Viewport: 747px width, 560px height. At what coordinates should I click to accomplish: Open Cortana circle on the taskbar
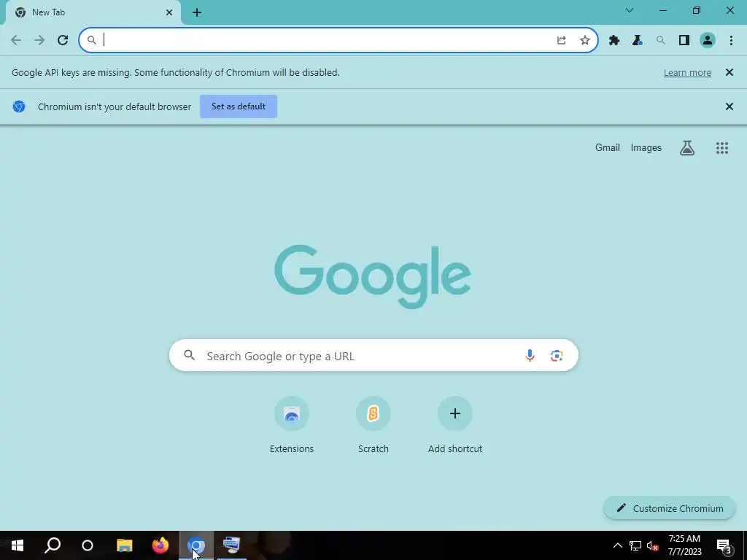pyautogui.click(x=88, y=545)
